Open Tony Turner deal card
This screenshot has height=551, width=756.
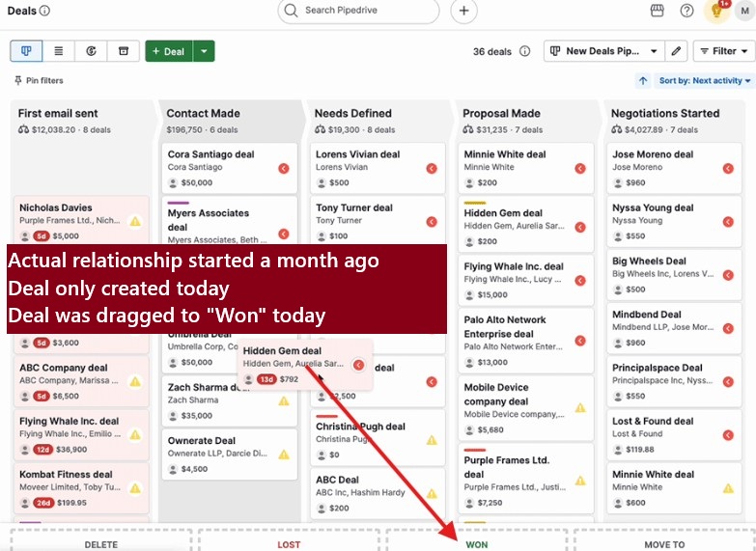(378, 221)
